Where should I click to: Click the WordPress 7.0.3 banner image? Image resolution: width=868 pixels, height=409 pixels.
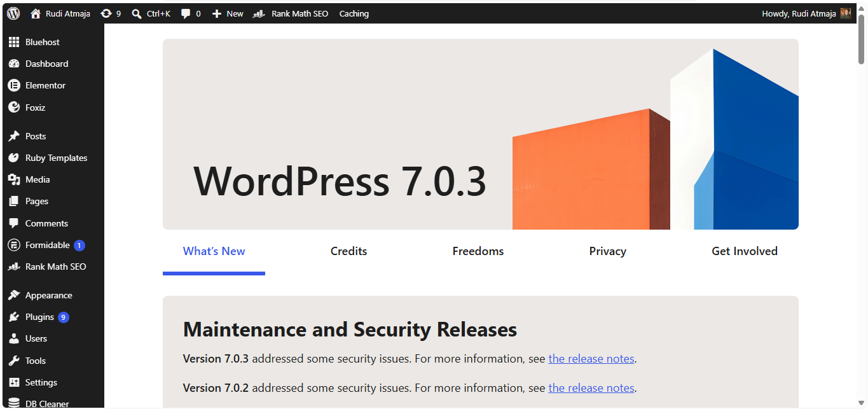click(481, 134)
